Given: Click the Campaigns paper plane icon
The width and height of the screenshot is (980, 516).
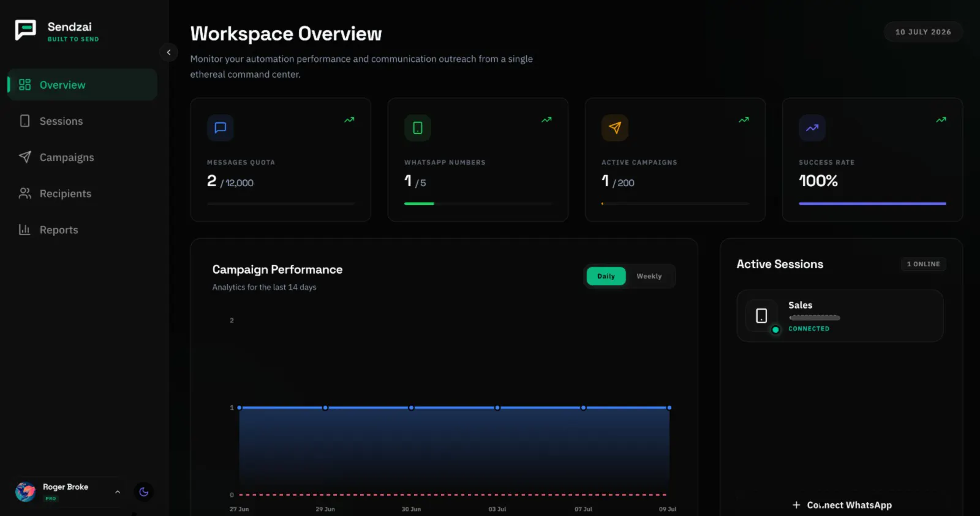Looking at the screenshot, I should pyautogui.click(x=24, y=157).
